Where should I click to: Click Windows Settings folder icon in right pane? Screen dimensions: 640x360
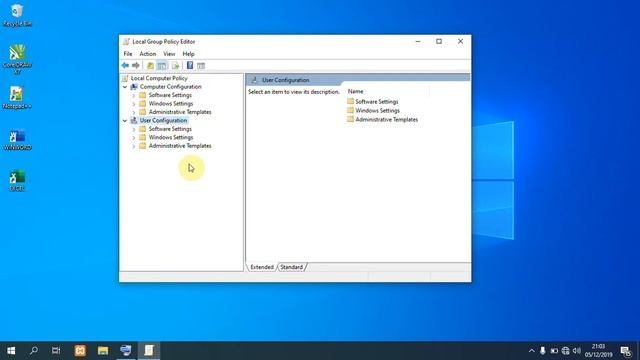[x=350, y=110]
